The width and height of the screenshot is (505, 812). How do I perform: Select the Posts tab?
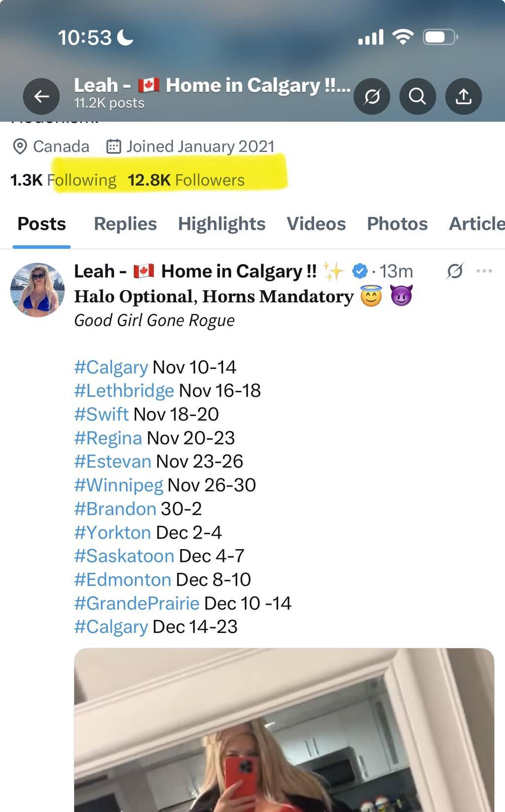(x=41, y=224)
